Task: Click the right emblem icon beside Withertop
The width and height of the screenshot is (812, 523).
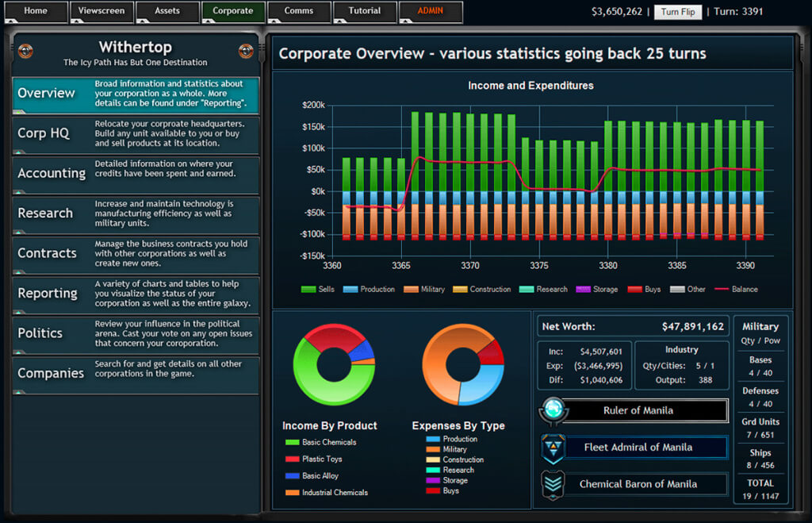Action: [x=246, y=52]
